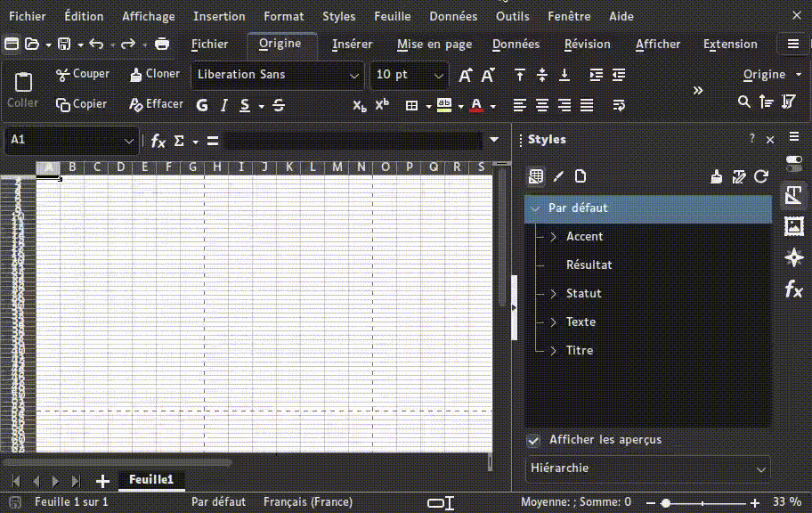The image size is (812, 513).
Task: Increase the cell indent
Action: coord(596,75)
